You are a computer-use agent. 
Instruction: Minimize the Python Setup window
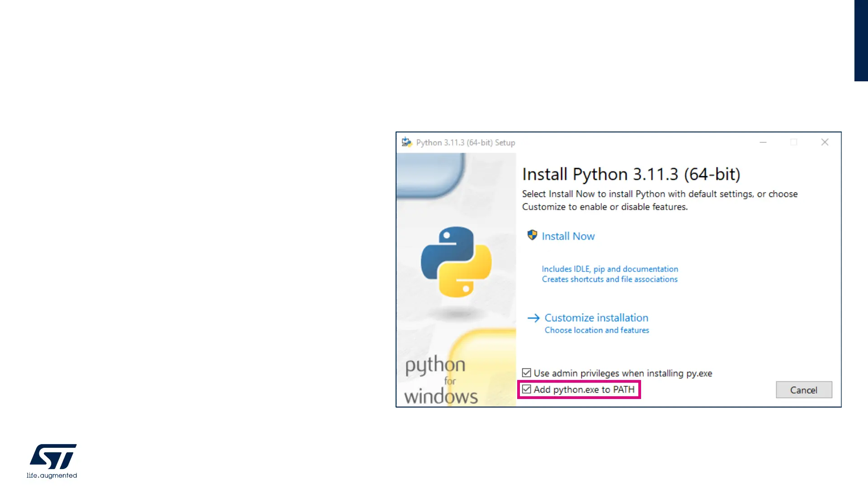(763, 142)
